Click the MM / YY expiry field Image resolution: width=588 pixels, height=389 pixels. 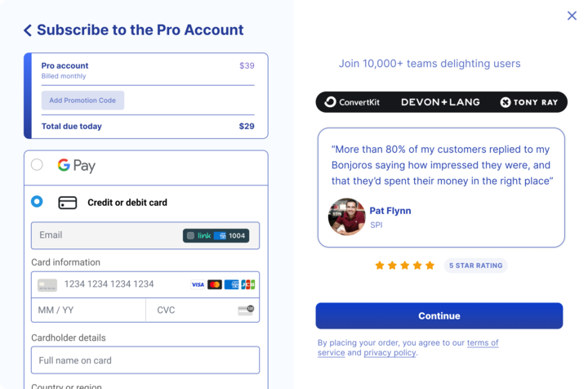point(88,310)
